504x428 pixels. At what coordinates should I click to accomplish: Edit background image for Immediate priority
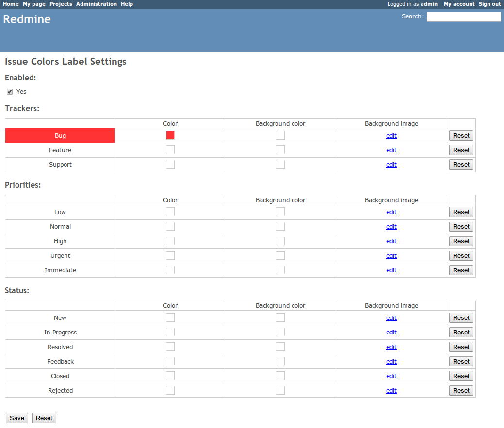[391, 270]
